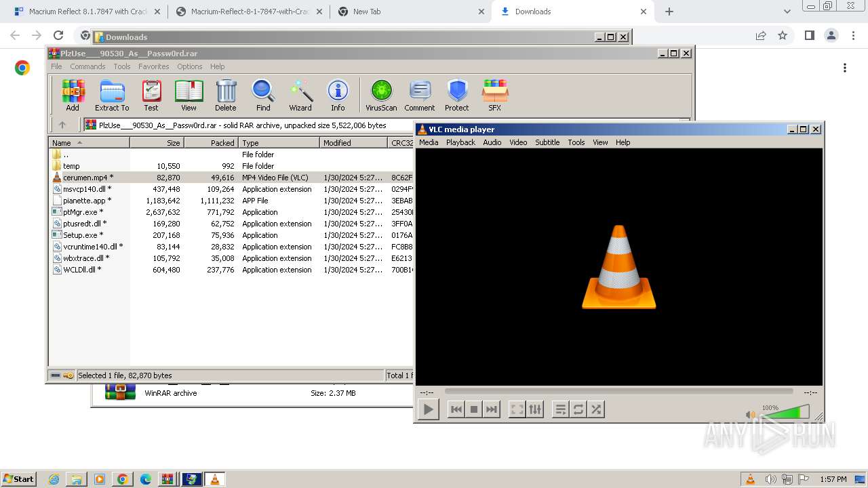Open VLC Video menu
868x488 pixels.
(x=518, y=142)
